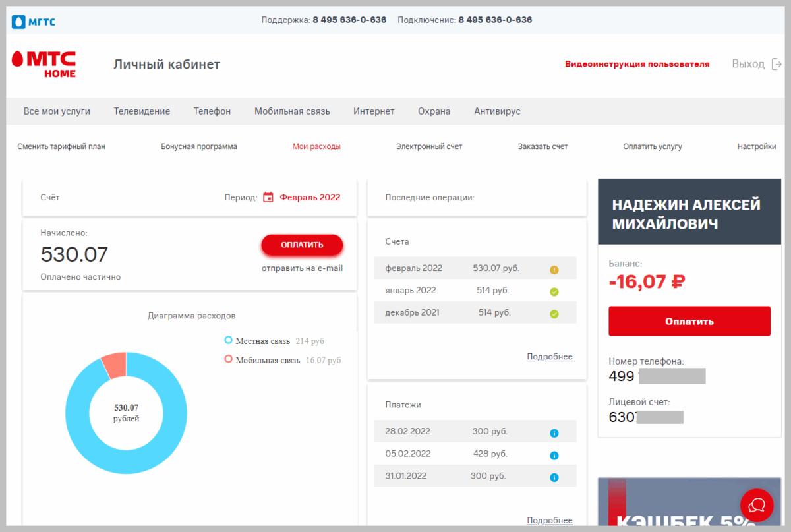Open Сменить тарифный план
The image size is (791, 532).
point(61,147)
